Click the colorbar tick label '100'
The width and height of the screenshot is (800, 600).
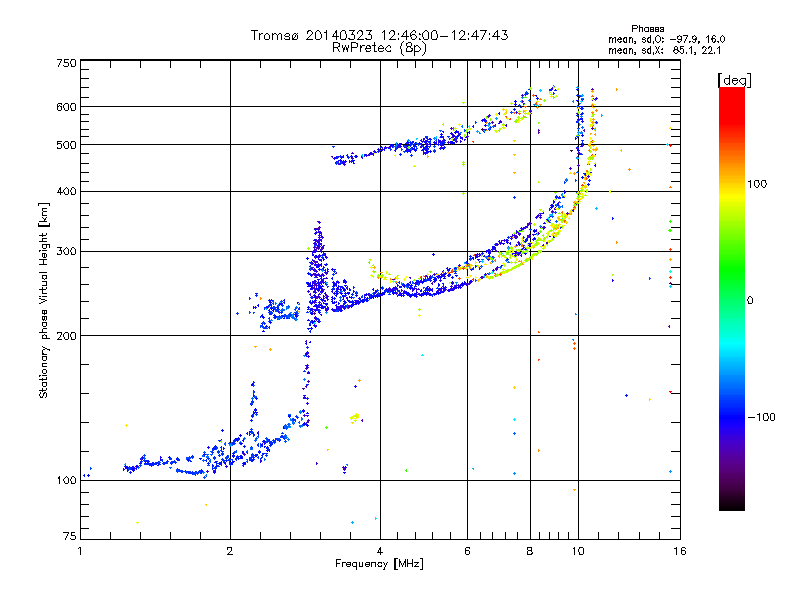point(757,184)
